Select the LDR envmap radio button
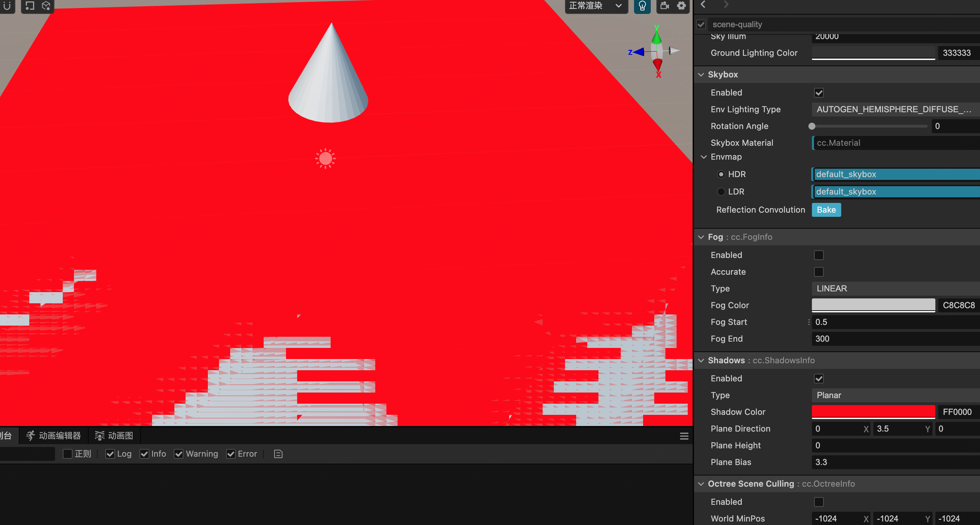Viewport: 980px width, 525px height. point(721,192)
